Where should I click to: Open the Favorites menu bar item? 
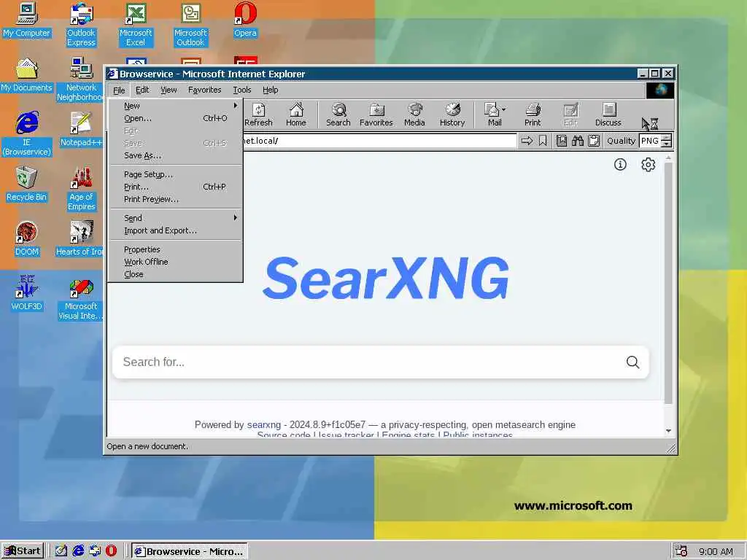coord(205,90)
